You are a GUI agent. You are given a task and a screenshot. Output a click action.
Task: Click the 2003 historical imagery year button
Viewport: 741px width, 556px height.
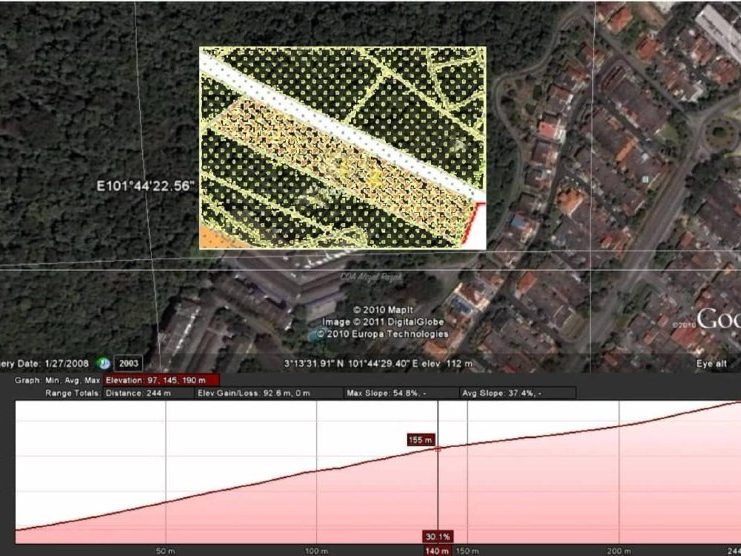(129, 363)
